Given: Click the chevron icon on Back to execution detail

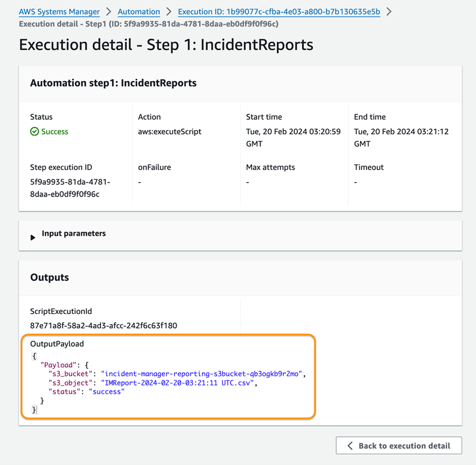Looking at the screenshot, I should click(351, 445).
